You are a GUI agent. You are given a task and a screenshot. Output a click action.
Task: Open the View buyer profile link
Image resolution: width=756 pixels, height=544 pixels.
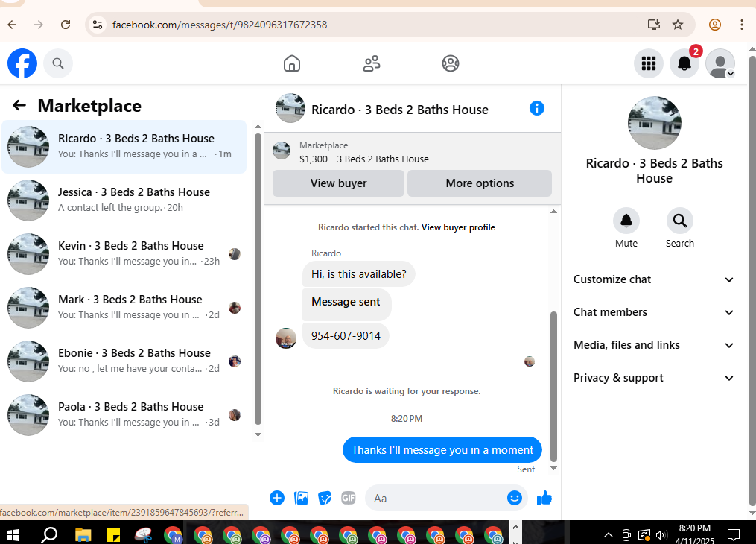[458, 227]
